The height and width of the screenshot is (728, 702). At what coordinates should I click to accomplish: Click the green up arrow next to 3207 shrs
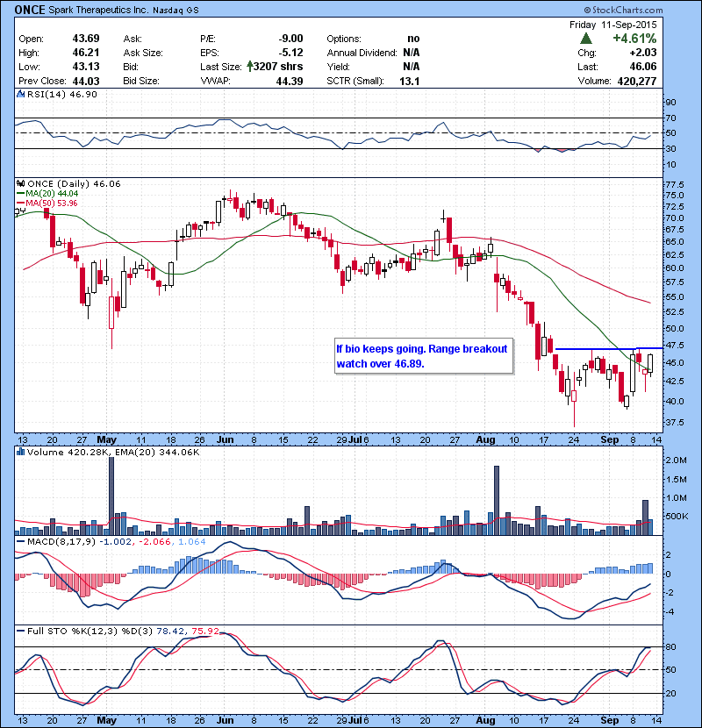coord(250,67)
